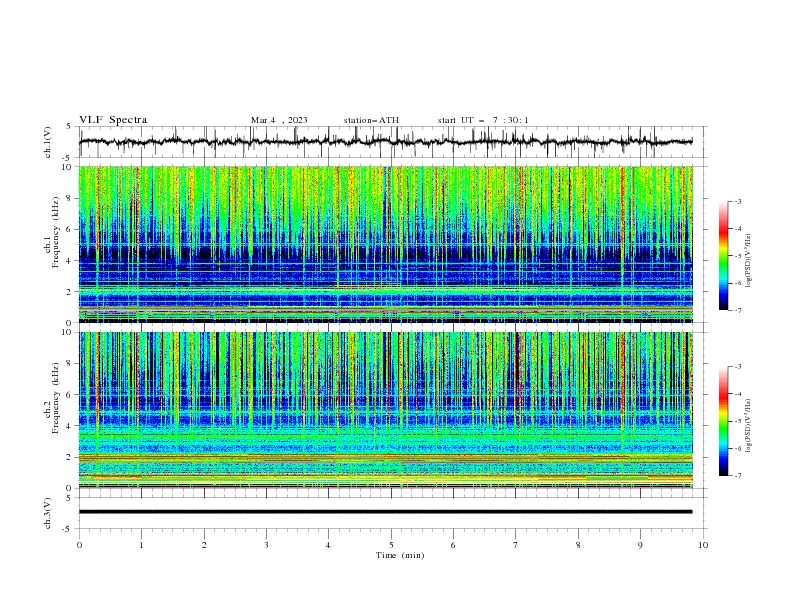Click inside the ch.1 spectrogram panel
Screen dimensions: 792x612
pyautogui.click(x=385, y=244)
